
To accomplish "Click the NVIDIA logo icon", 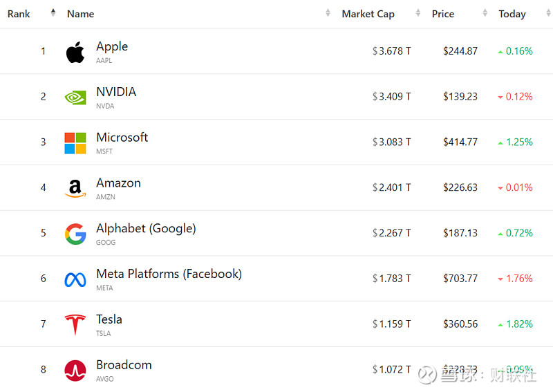I will pos(75,97).
